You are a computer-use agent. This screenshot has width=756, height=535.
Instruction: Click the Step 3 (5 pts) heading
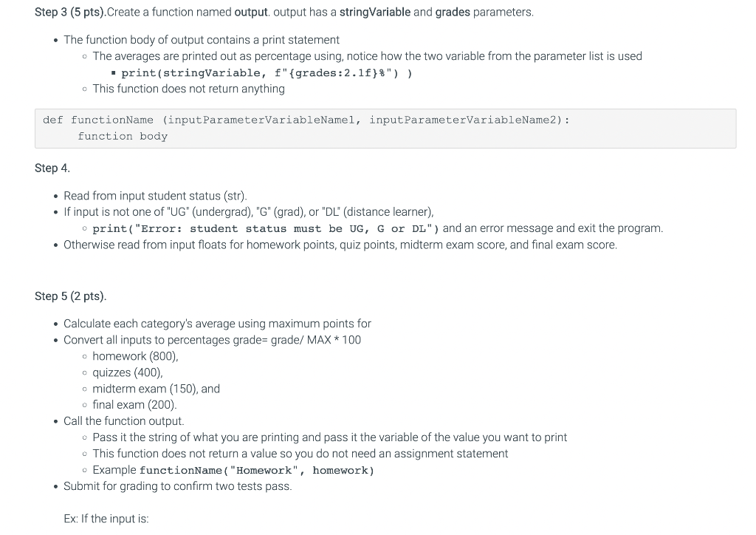(70, 12)
